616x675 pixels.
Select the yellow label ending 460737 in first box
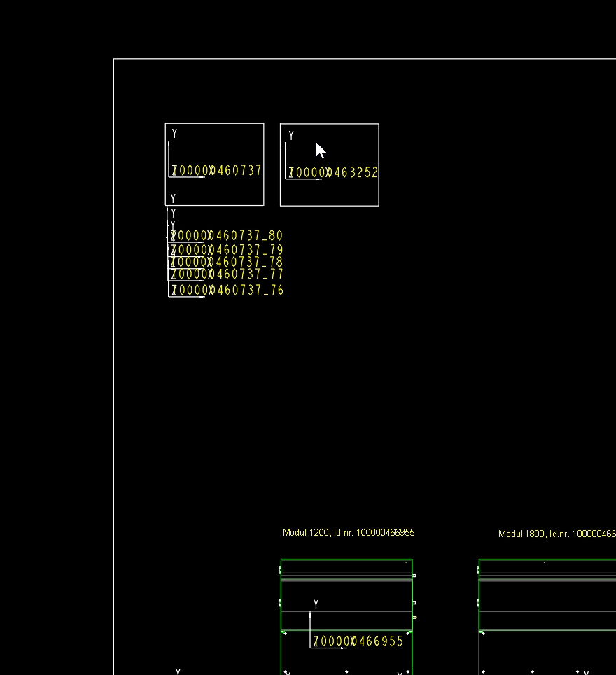[217, 170]
